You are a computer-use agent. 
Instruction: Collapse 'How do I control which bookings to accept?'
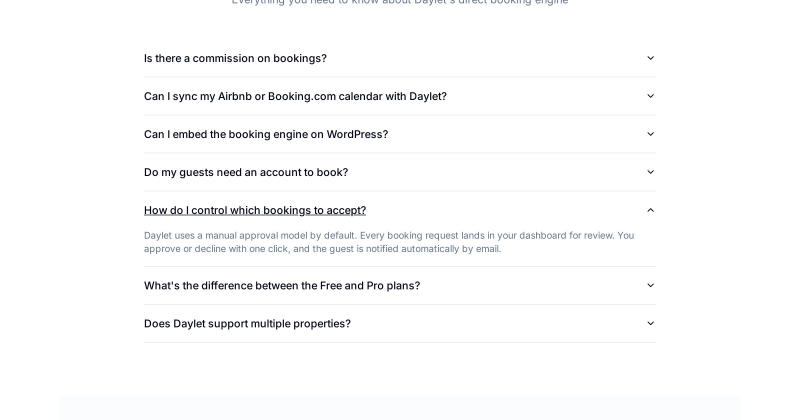399,210
